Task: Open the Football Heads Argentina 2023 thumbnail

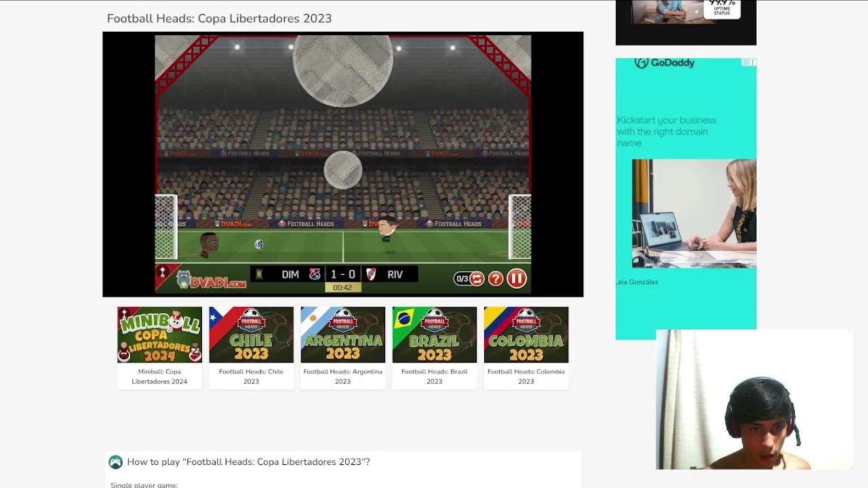Action: click(342, 335)
